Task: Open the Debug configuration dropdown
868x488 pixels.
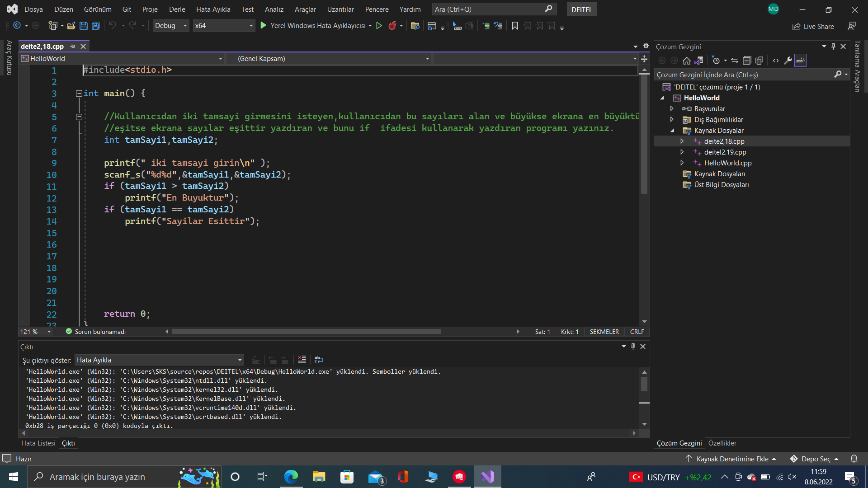Action: point(171,26)
